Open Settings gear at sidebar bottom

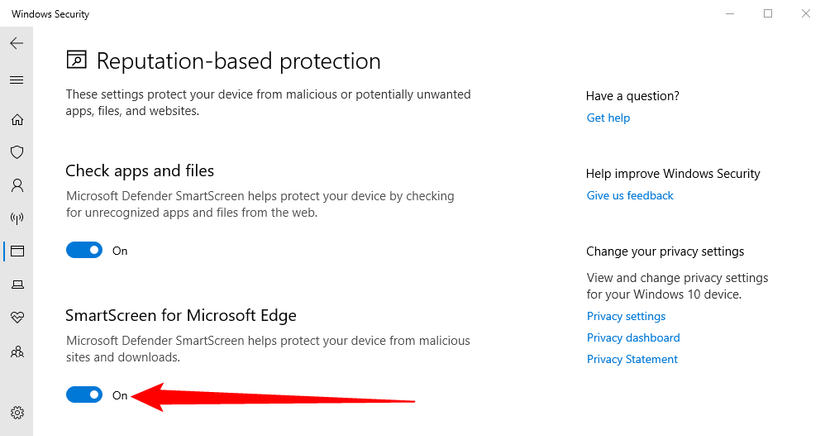click(17, 412)
